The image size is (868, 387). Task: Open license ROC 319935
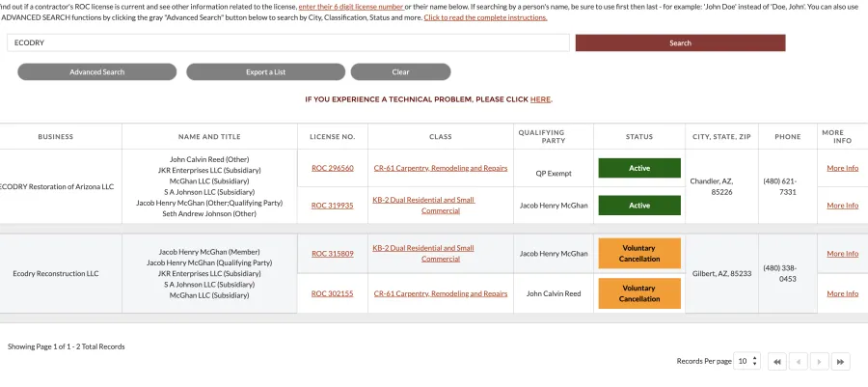coord(332,206)
